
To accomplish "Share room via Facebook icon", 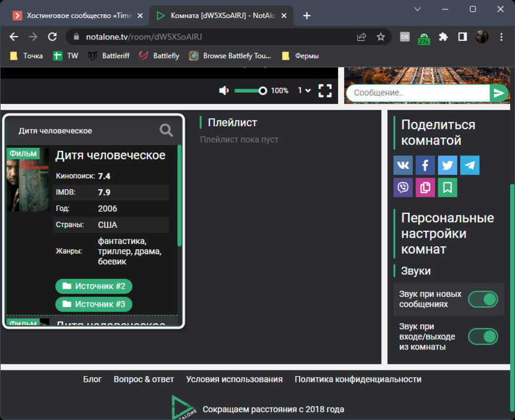I will pyautogui.click(x=425, y=165).
